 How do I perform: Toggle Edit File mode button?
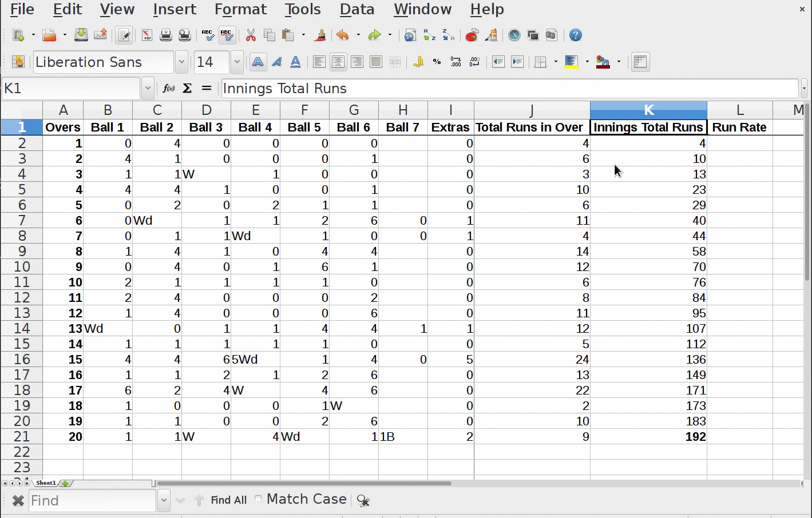coord(124,35)
